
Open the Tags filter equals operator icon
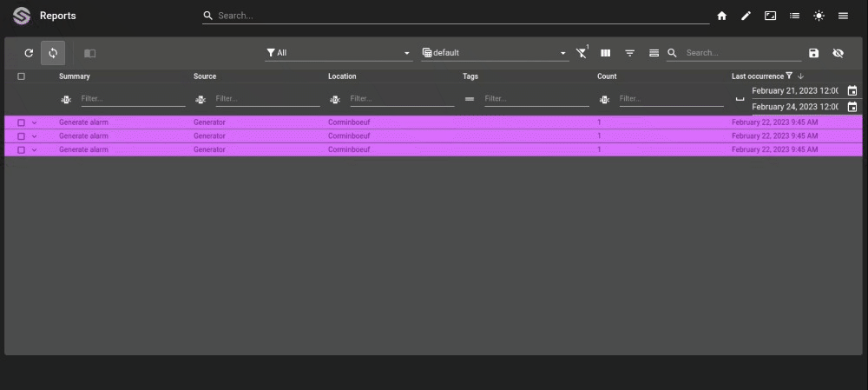click(x=470, y=99)
